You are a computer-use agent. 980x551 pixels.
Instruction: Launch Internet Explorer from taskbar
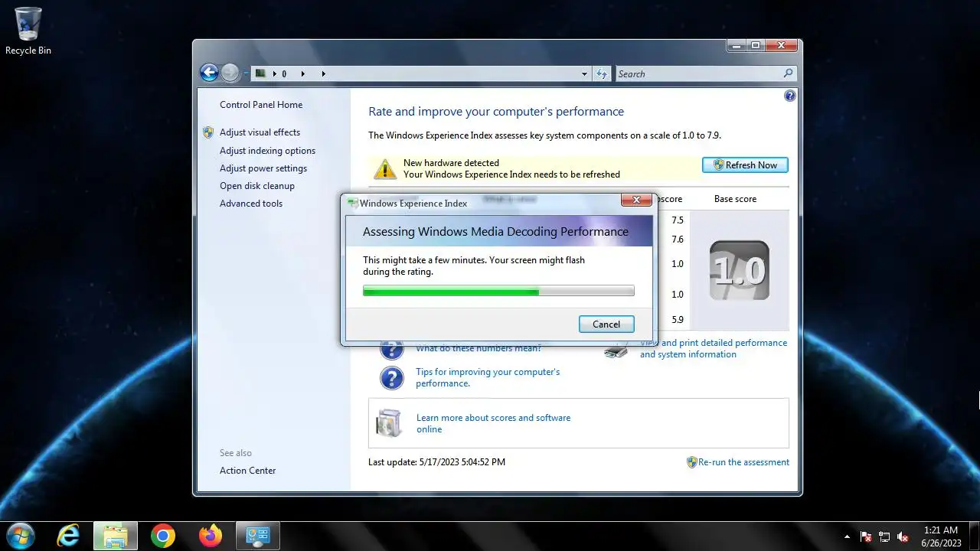69,536
